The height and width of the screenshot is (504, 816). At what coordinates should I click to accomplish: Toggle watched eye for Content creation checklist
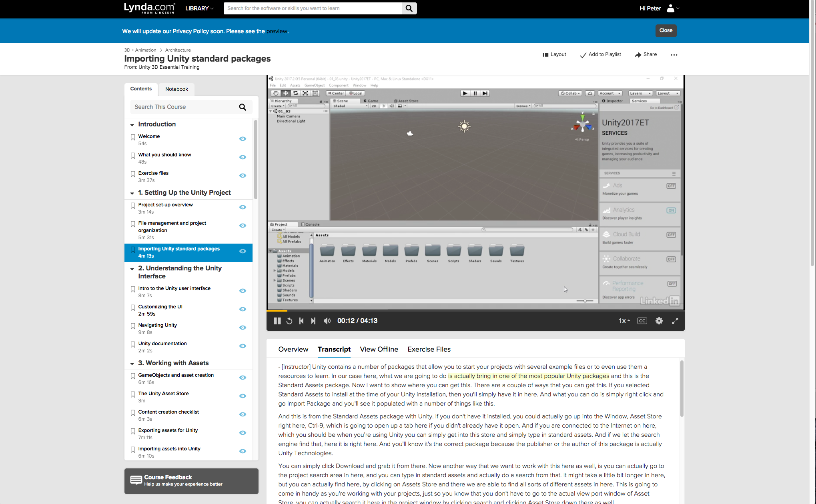point(243,414)
